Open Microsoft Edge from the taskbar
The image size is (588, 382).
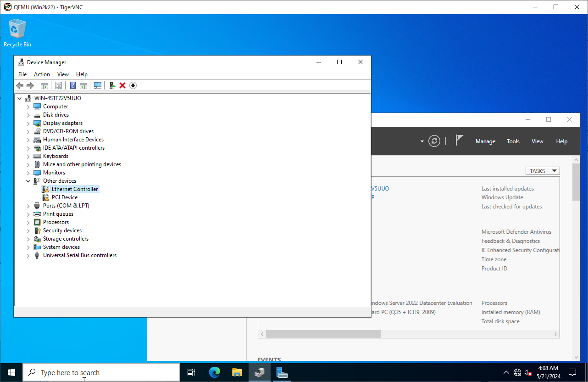tap(215, 372)
